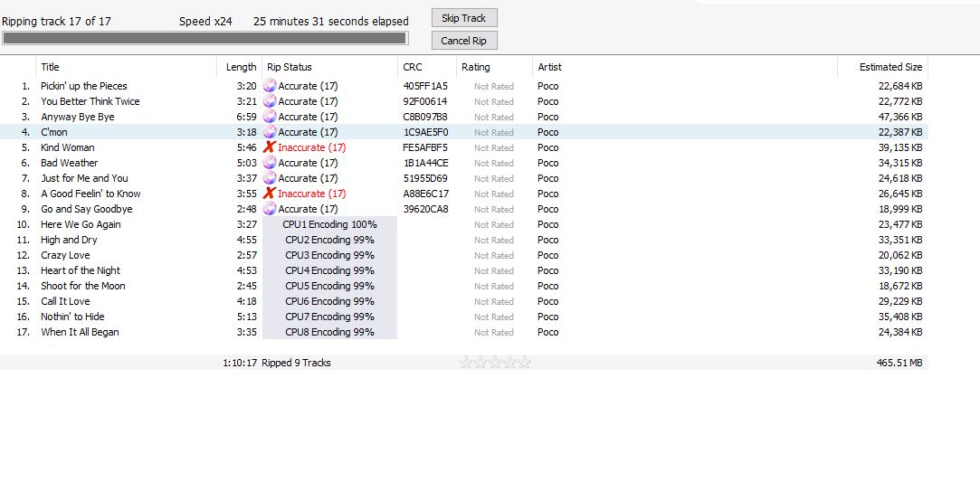Image resolution: width=980 pixels, height=492 pixels.
Task: Click the accurate disc icon for Bad Weather
Action: [270, 162]
